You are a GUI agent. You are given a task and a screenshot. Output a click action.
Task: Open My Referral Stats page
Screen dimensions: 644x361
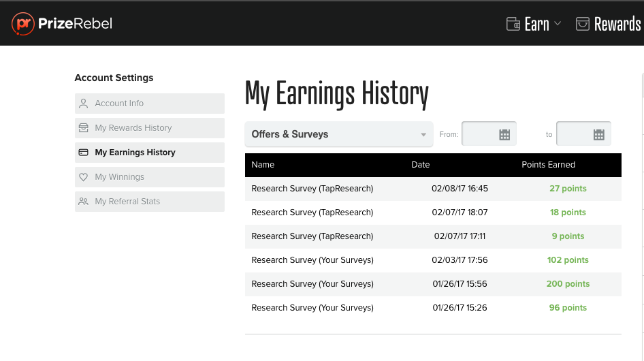(x=150, y=202)
